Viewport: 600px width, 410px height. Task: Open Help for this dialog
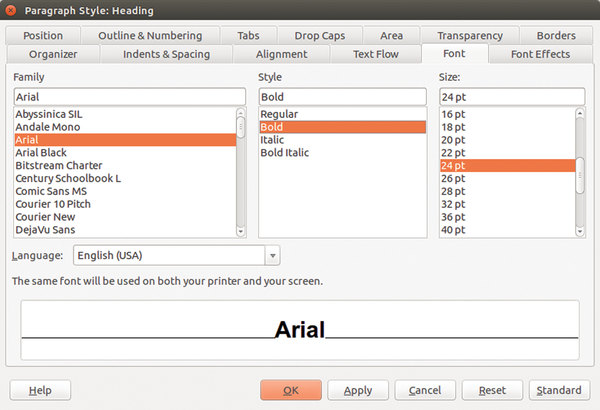coord(40,390)
